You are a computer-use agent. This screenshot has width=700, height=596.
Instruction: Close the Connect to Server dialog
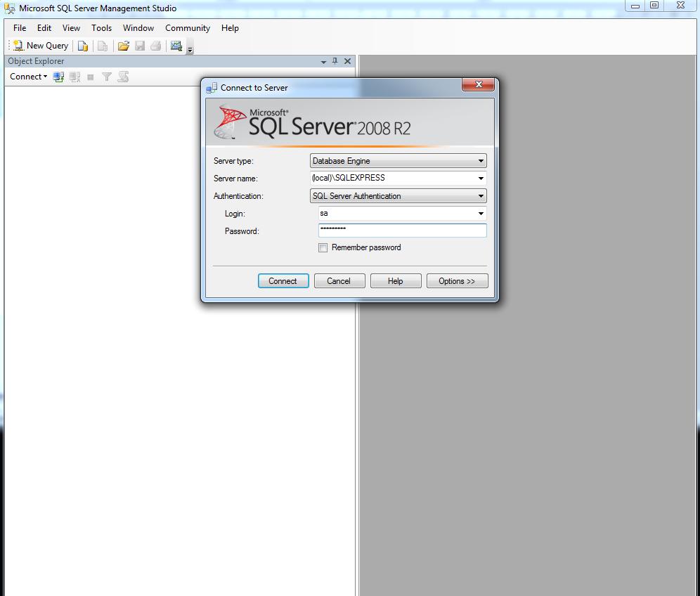pos(479,84)
